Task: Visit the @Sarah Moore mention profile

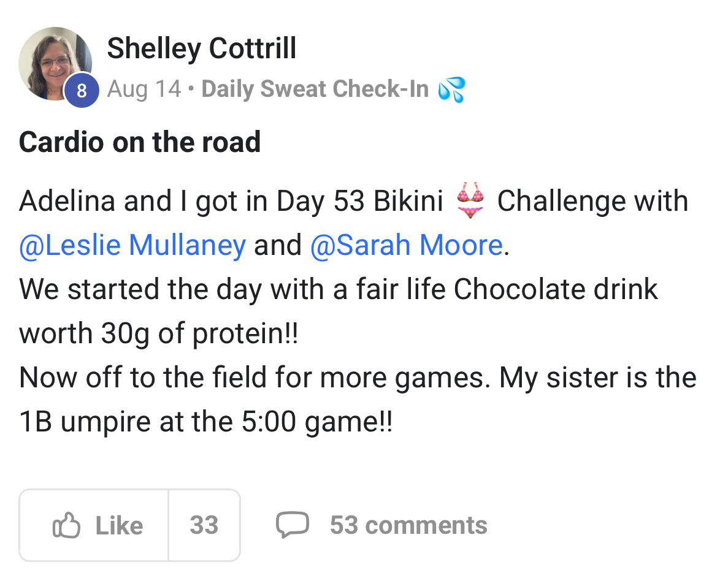Action: (x=406, y=245)
